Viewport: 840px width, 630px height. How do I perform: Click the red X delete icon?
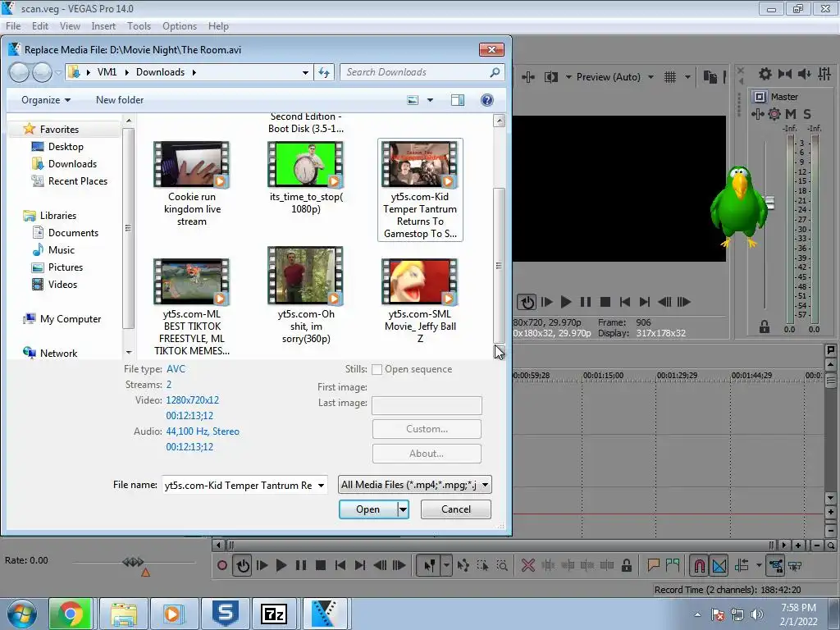click(527, 565)
